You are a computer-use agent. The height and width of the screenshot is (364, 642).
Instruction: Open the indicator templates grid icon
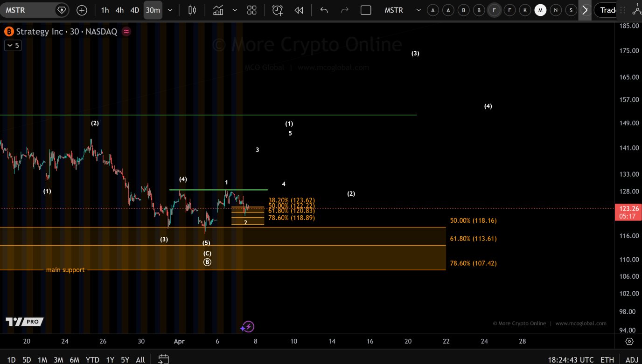(252, 10)
